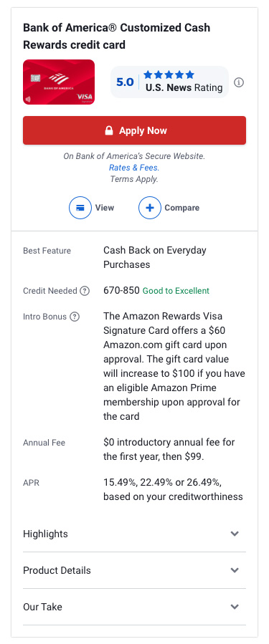Expand the Product Details chevron

(x=235, y=570)
